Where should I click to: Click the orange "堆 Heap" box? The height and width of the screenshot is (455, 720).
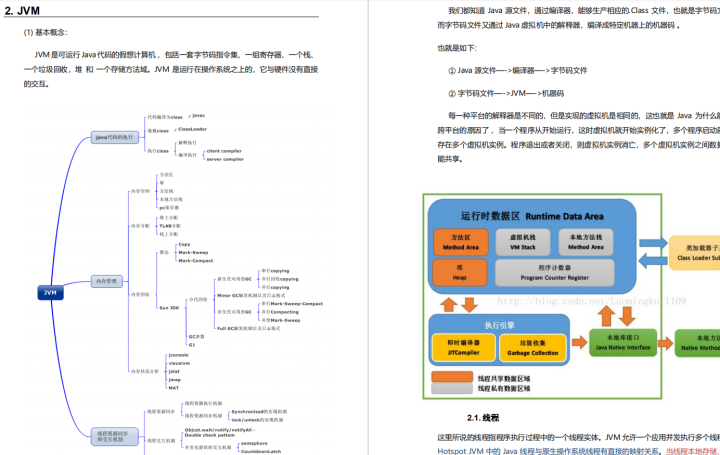click(x=460, y=272)
